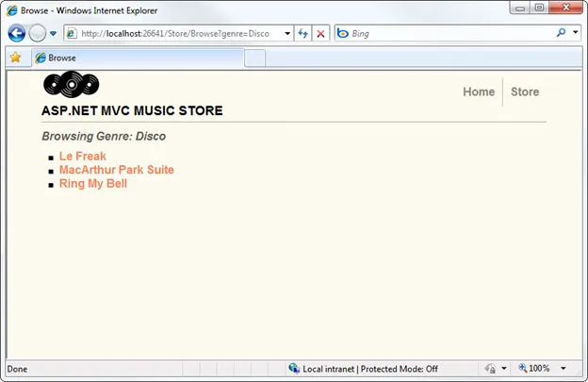588x382 pixels.
Task: Expand the address bar URL history dropdown
Action: 287,33
